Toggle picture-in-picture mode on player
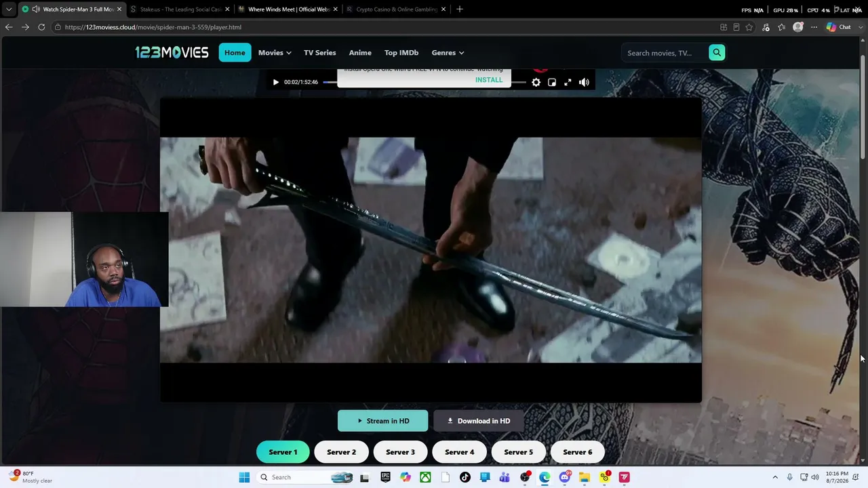This screenshot has width=868, height=488. (x=552, y=82)
